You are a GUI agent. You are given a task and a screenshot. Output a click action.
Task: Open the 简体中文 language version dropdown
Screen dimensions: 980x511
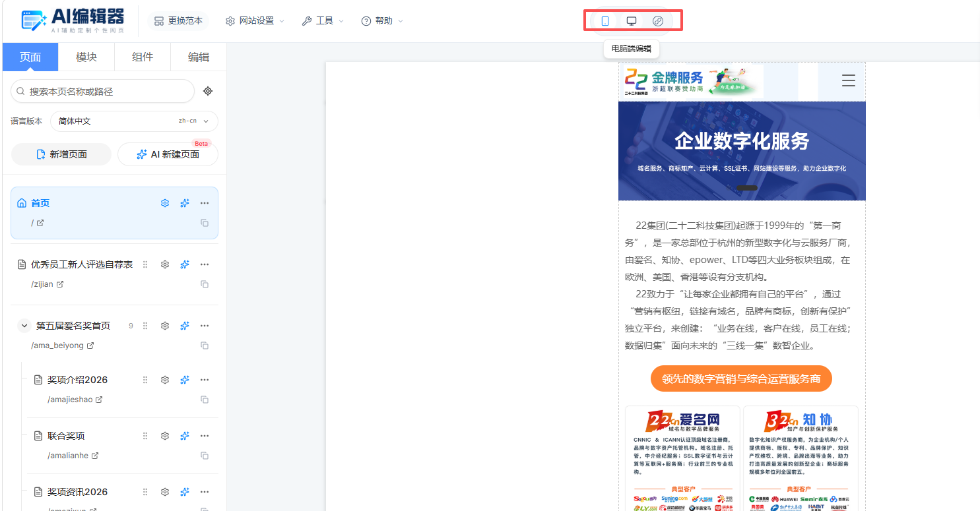tap(134, 121)
